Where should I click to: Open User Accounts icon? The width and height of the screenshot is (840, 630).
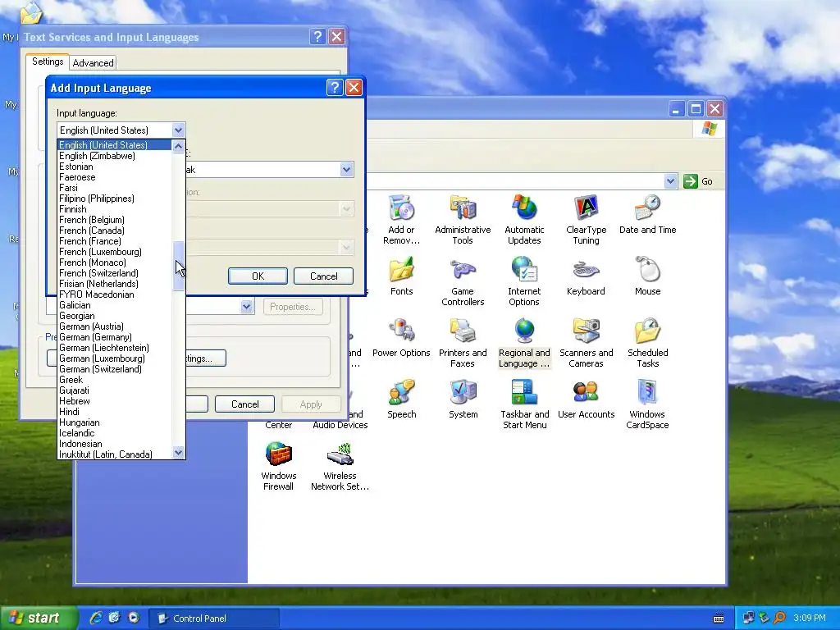586,399
